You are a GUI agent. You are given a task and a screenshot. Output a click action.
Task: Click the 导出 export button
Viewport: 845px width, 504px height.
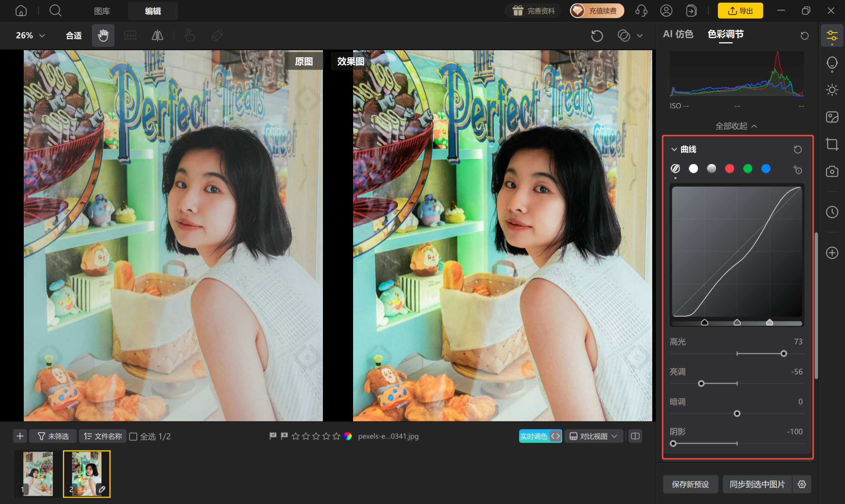tap(740, 11)
